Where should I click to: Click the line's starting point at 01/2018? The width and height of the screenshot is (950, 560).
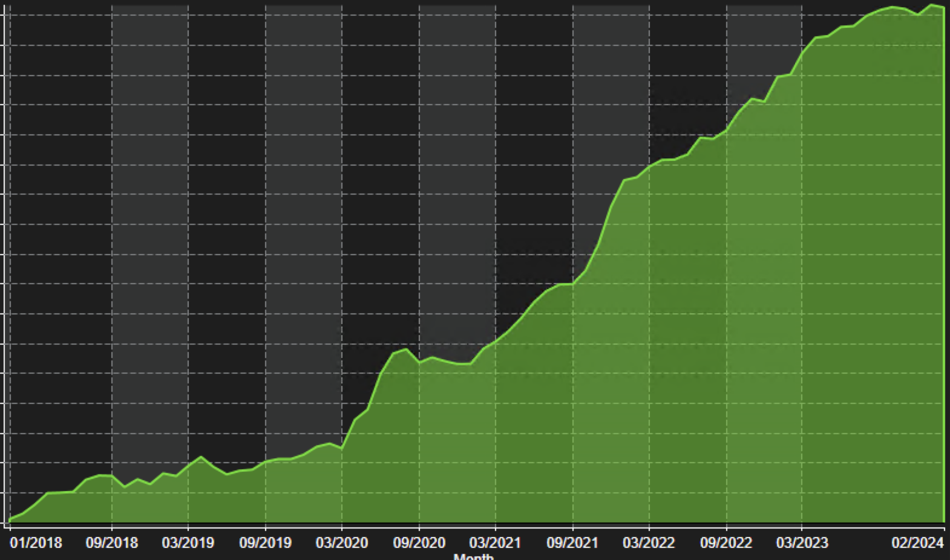[10, 518]
